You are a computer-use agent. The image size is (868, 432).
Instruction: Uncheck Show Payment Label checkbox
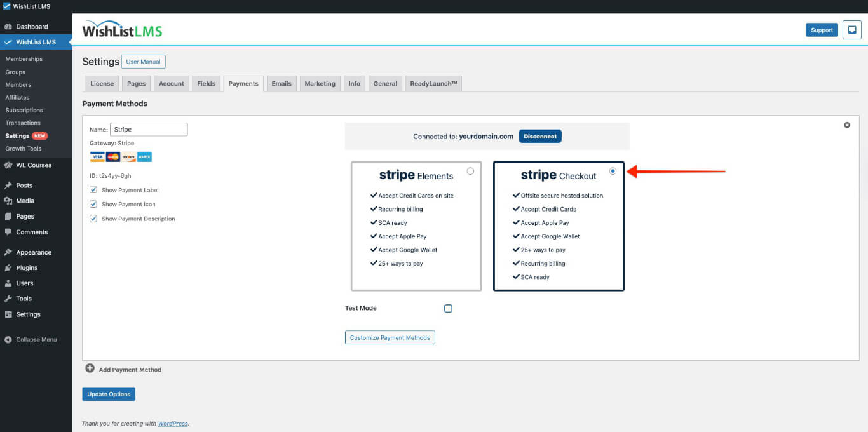click(x=93, y=190)
